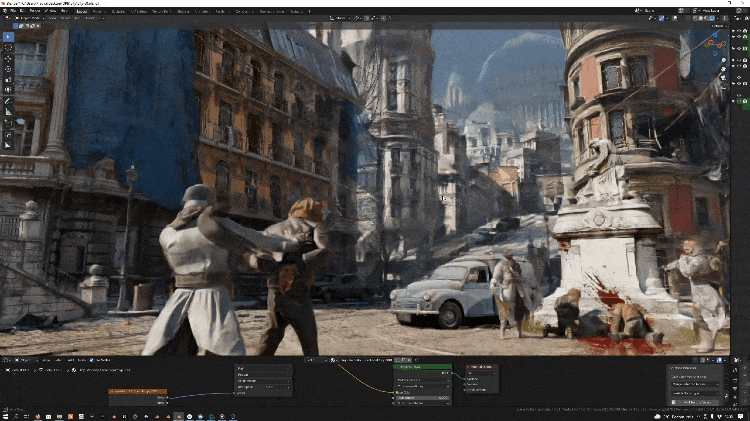Toggle the camera view gizmo icon
The image size is (750, 421).
(724, 78)
